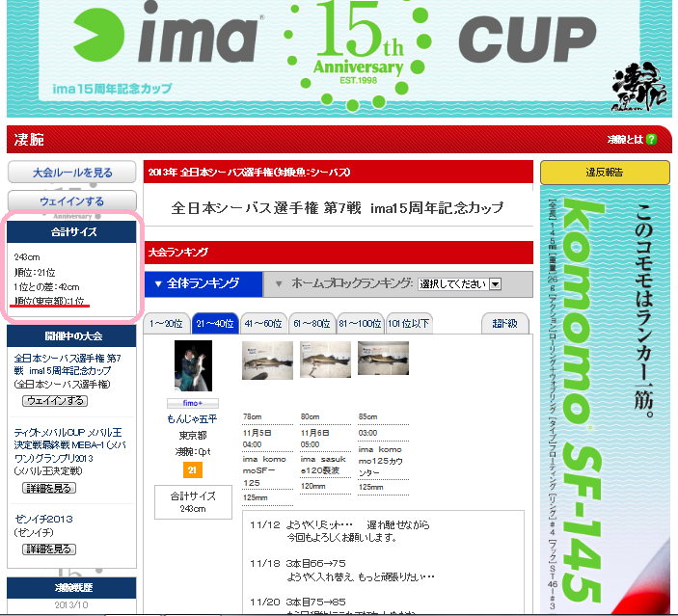Viewport: 678px width, 616px height.
Task: Open the 85cm fish photo thumbnail
Action: pos(383,359)
